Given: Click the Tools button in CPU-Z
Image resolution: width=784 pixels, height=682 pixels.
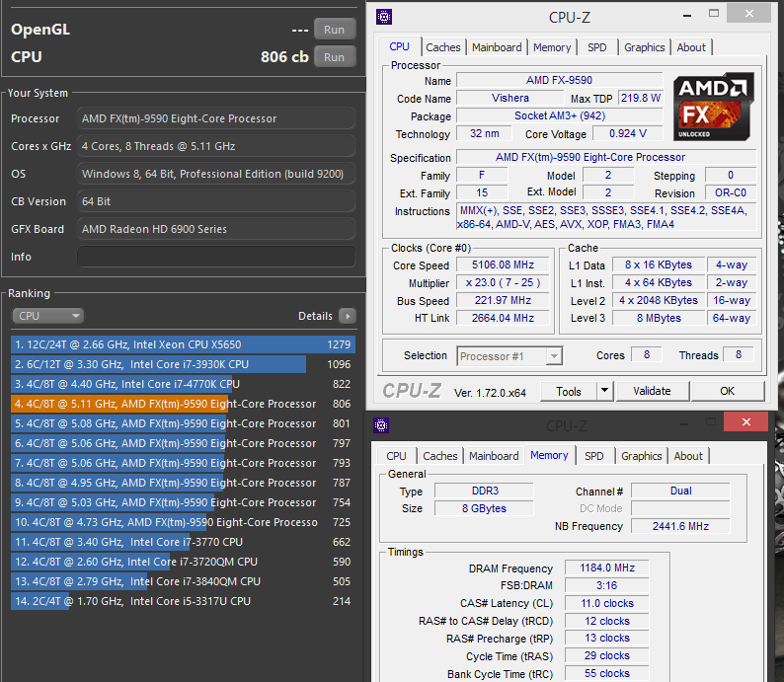Looking at the screenshot, I should pyautogui.click(x=569, y=391).
